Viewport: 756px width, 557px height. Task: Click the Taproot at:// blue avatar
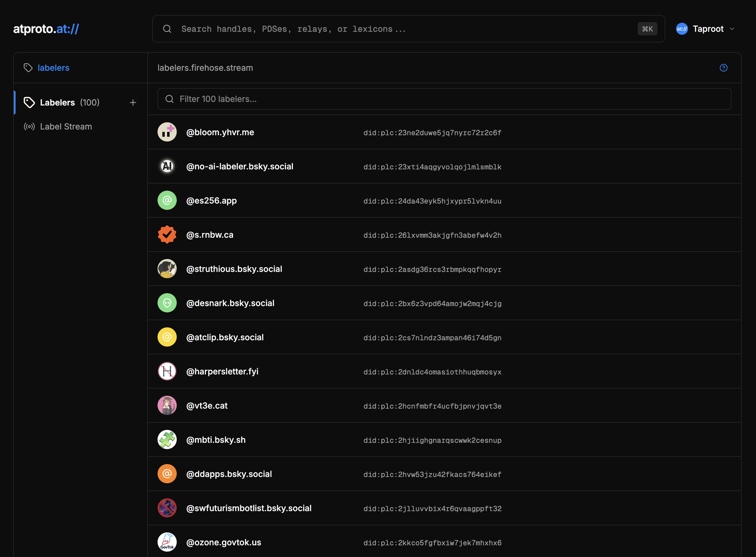click(681, 29)
